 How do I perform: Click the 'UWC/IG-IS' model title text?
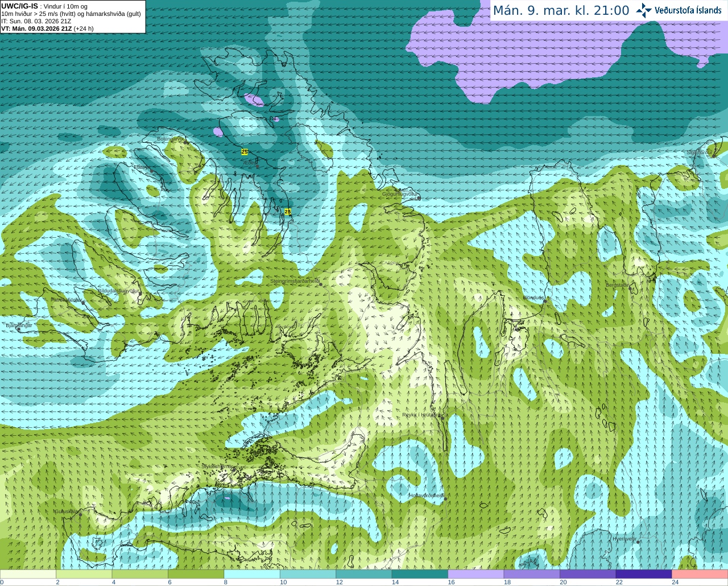click(20, 6)
